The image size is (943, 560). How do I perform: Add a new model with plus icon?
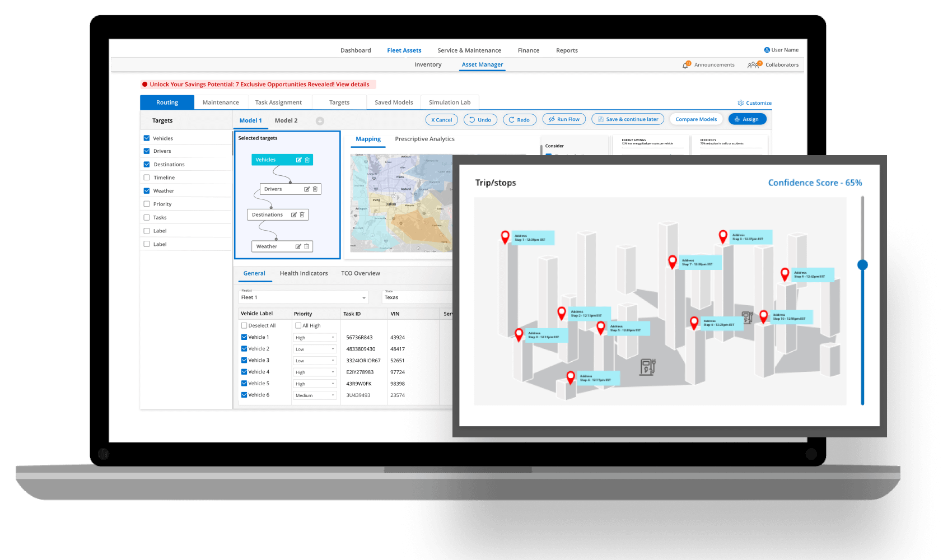320,121
